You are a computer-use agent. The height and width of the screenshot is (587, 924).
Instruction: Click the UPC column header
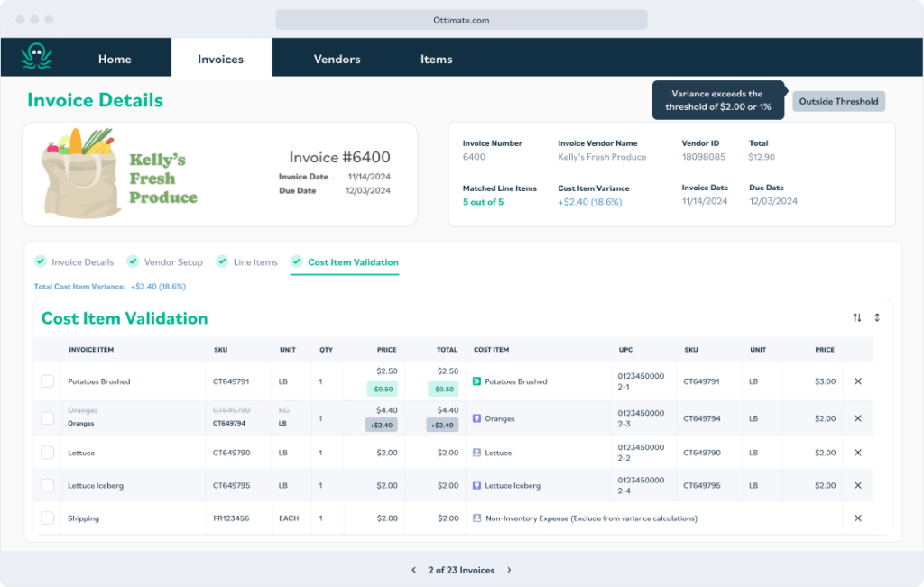626,350
